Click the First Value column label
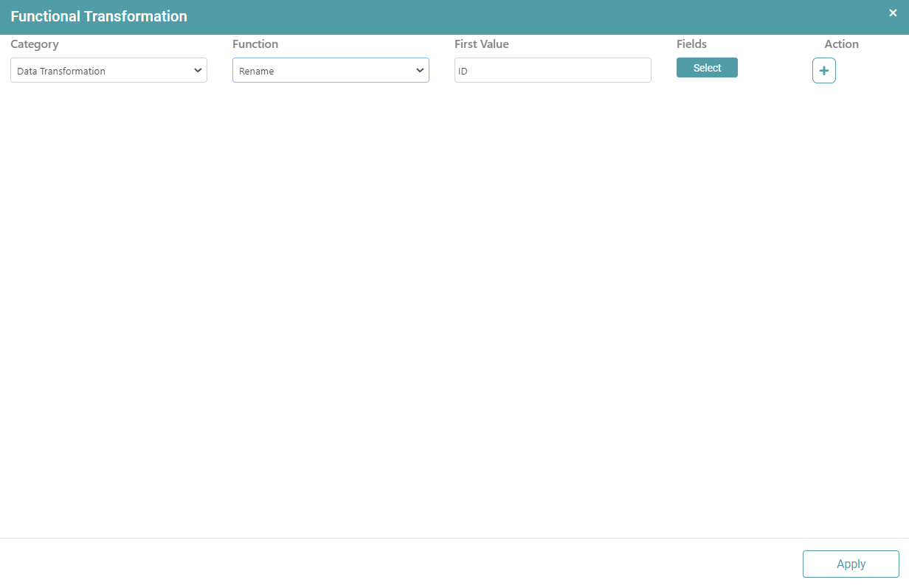This screenshot has width=909, height=588. [x=481, y=44]
